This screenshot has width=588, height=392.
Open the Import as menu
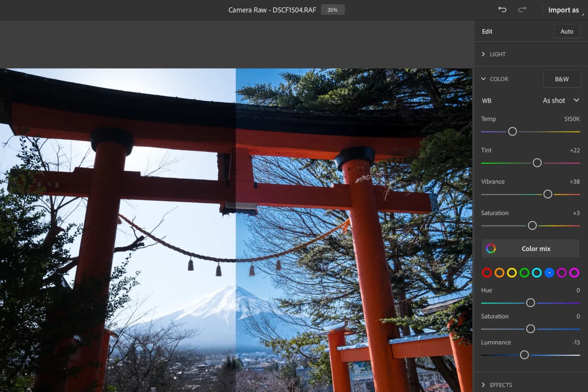(563, 10)
